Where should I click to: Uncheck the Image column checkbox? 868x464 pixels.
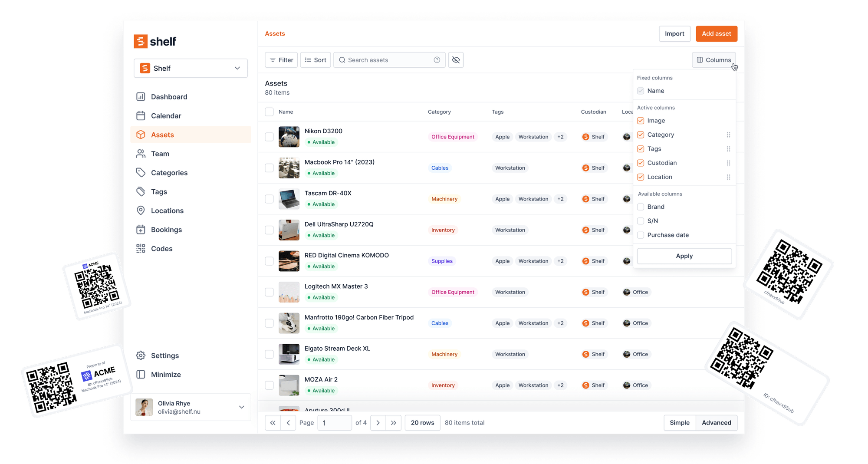click(641, 121)
